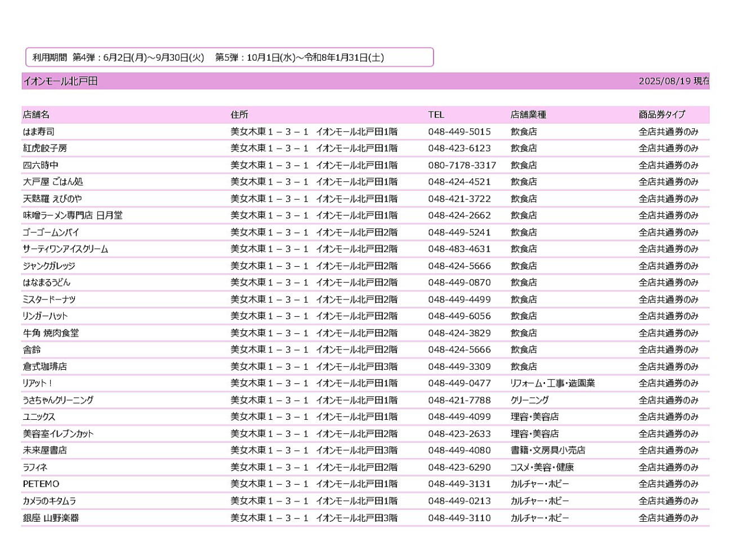Click the 銀座 山野楽器 store name
This screenshot has height=560, width=732.
point(51,518)
